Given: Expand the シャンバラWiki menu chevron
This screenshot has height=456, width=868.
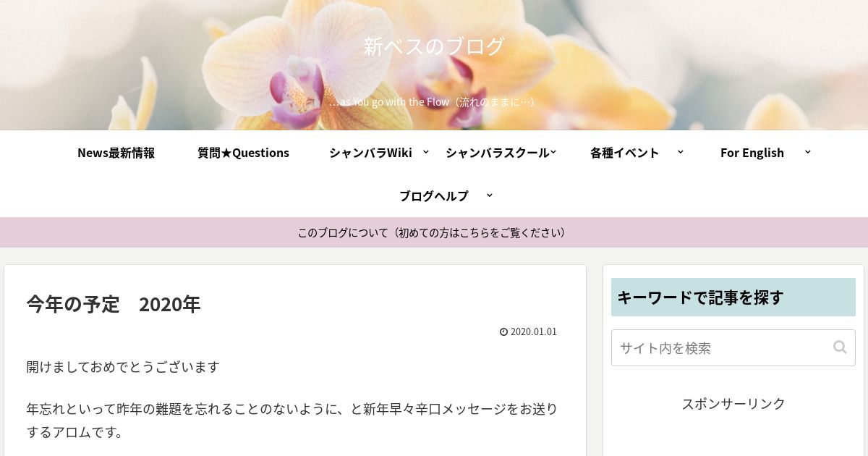Looking at the screenshot, I should click(426, 151).
